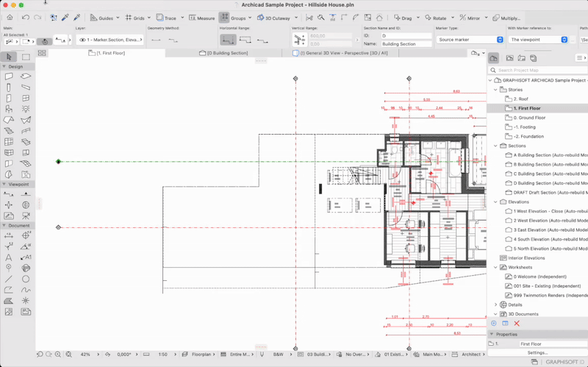This screenshot has height=367, width=588.
Task: Pick the Line tool
Action: coord(9,279)
